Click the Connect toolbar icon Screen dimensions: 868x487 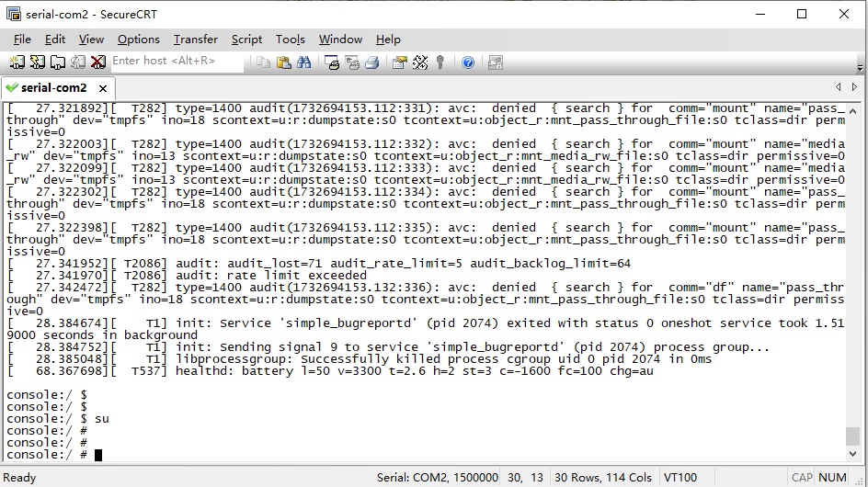pyautogui.click(x=17, y=62)
